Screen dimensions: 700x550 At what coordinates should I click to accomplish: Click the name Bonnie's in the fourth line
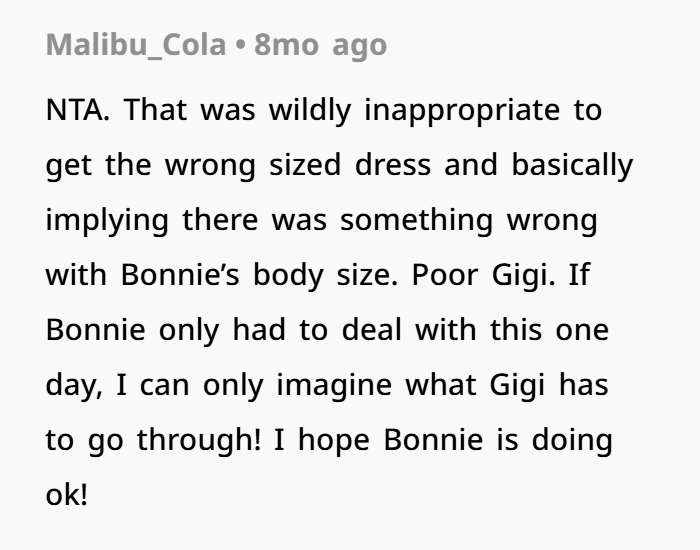coord(180,275)
